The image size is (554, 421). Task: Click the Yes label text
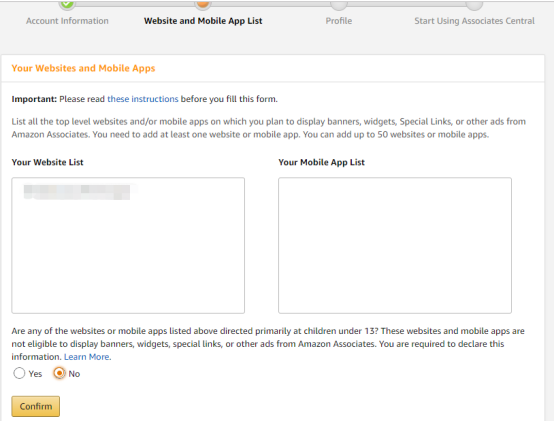click(x=35, y=374)
